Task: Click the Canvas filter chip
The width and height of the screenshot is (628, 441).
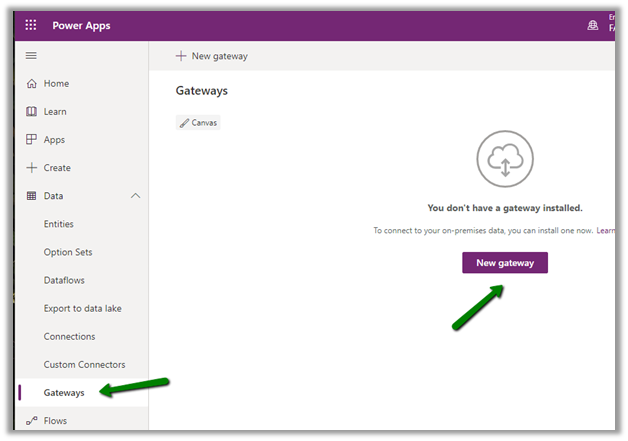Action: point(198,123)
